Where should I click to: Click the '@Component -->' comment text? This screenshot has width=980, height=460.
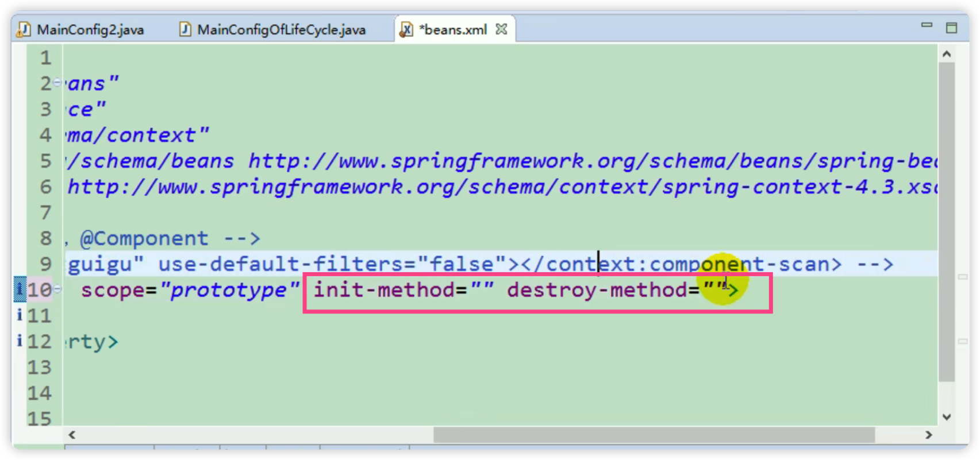coord(170,238)
